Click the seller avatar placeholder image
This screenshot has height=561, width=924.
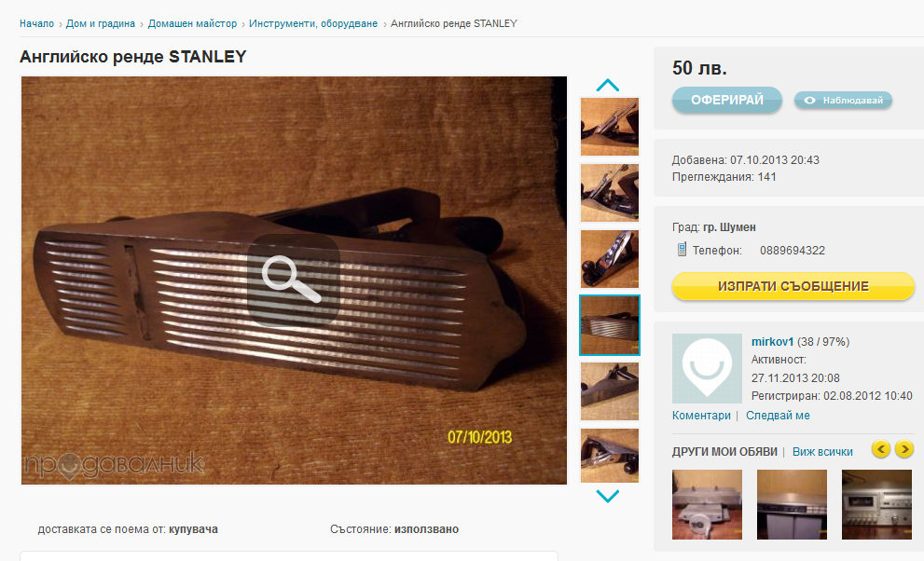707,368
